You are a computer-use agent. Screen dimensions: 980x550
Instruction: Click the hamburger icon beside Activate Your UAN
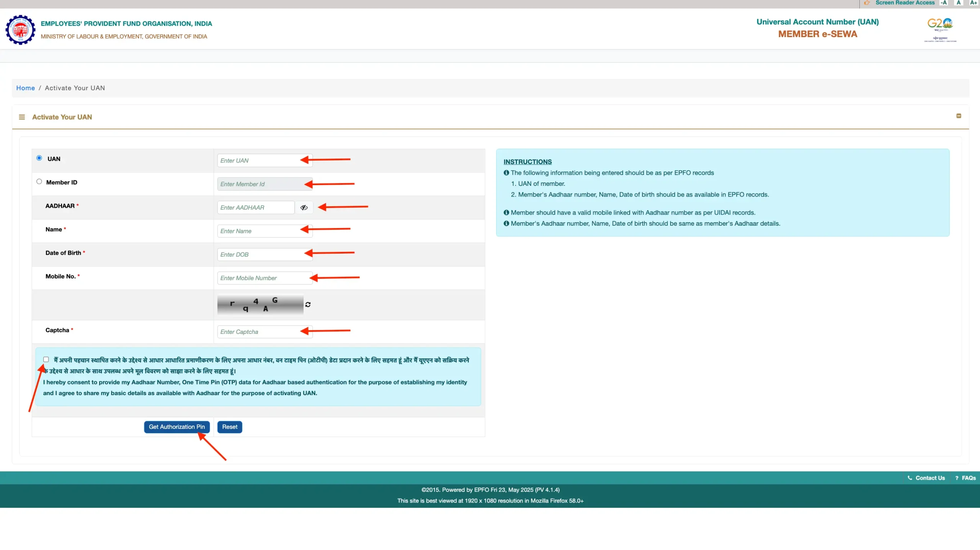[x=22, y=117]
